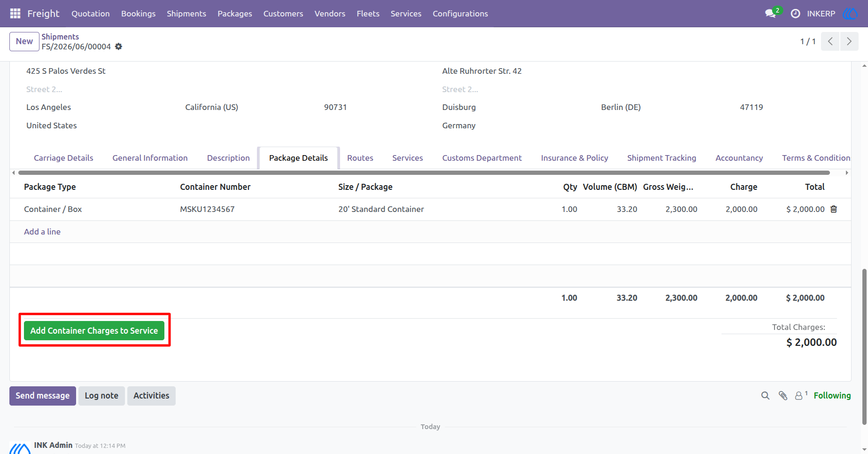Switch to the Insurance & Policy tab

574,158
